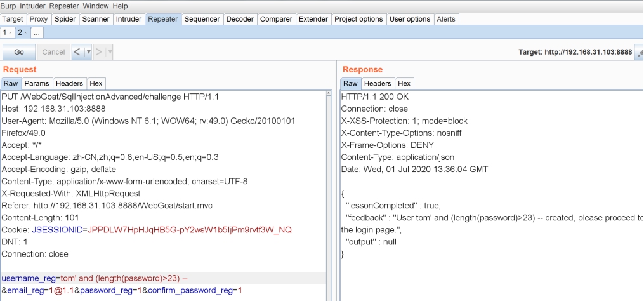The height and width of the screenshot is (301, 644).
Task: Click the Referer header line
Action: point(107,206)
